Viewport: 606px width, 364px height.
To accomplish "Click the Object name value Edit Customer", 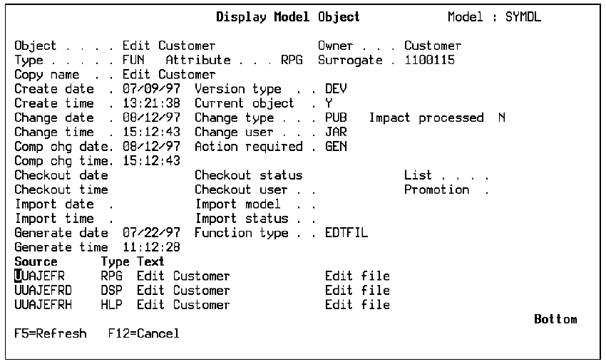I will pos(168,46).
